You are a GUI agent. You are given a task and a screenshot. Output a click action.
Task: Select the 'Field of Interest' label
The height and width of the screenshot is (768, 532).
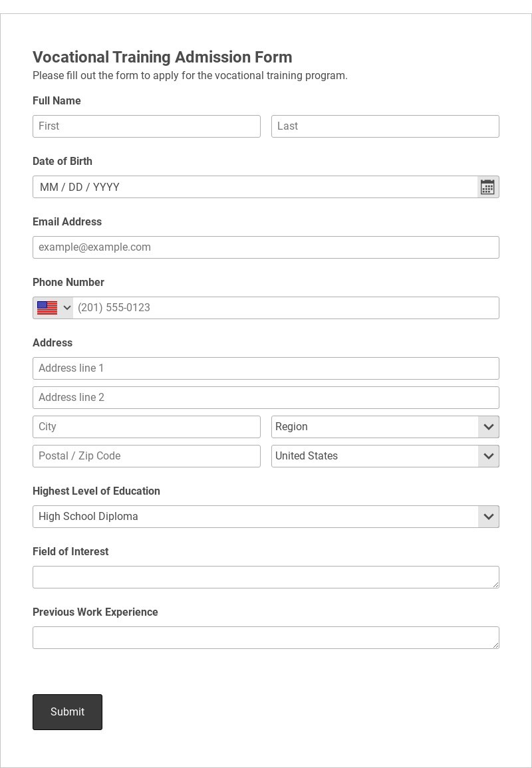tap(70, 551)
